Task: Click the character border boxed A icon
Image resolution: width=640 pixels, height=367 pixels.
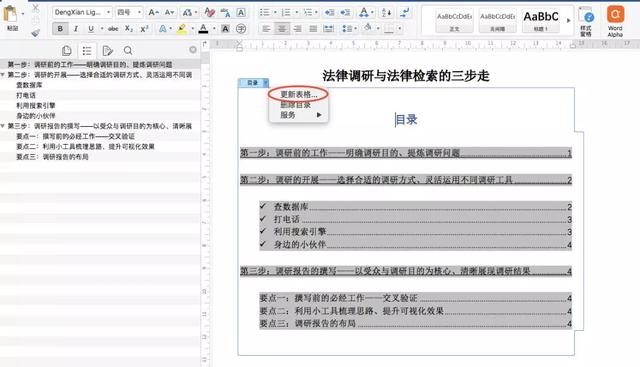Action: click(241, 13)
